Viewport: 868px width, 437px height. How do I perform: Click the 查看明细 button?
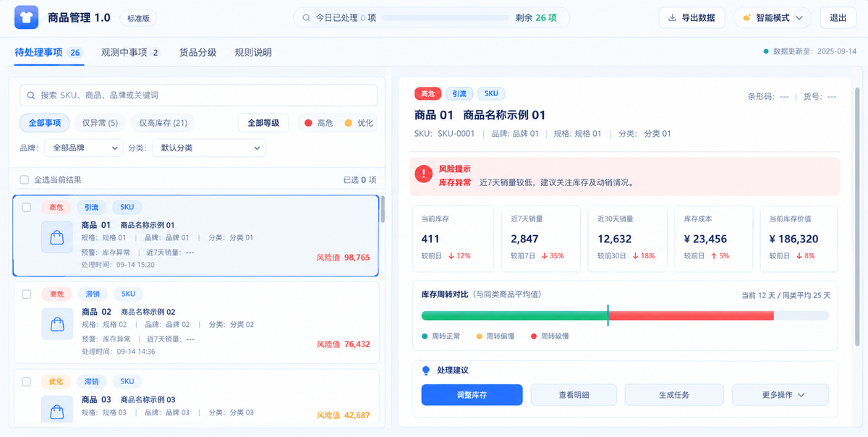(x=574, y=395)
